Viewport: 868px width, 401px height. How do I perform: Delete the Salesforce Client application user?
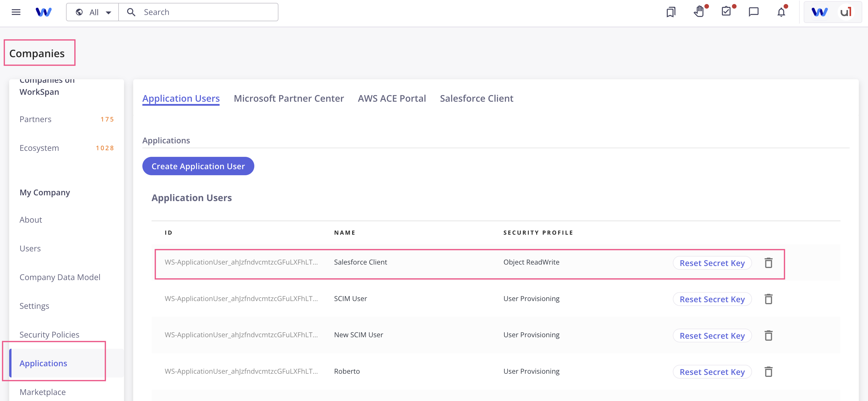pyautogui.click(x=769, y=263)
